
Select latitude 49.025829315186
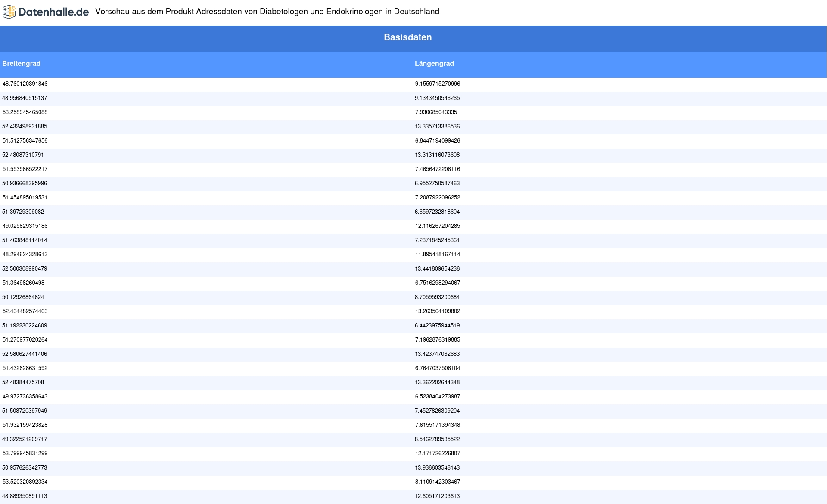coord(25,226)
